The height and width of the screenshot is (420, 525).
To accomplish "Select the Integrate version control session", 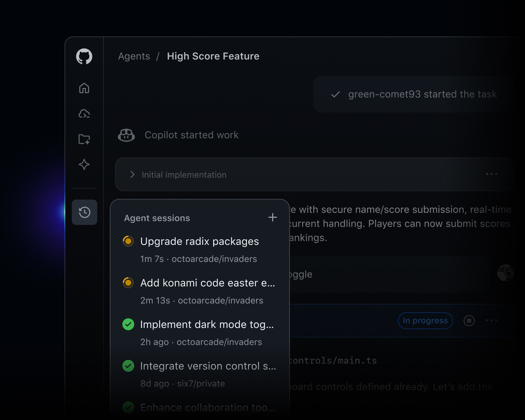I will (x=208, y=366).
